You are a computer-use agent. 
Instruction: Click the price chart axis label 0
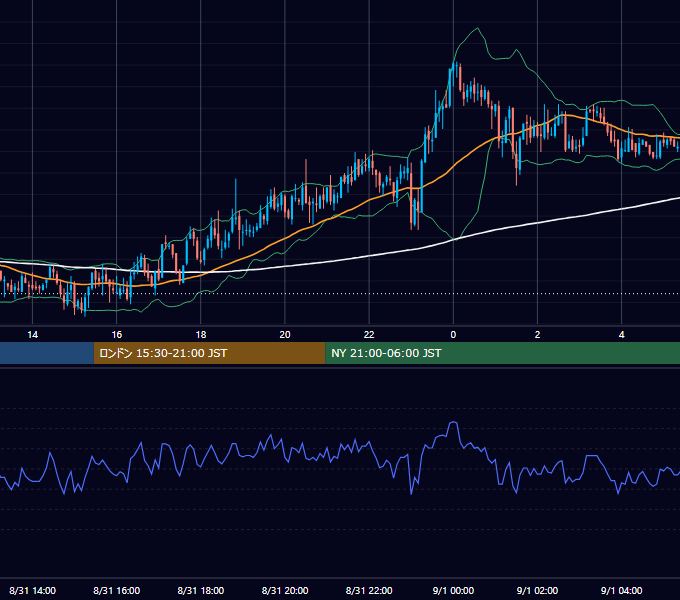pyautogui.click(x=453, y=335)
